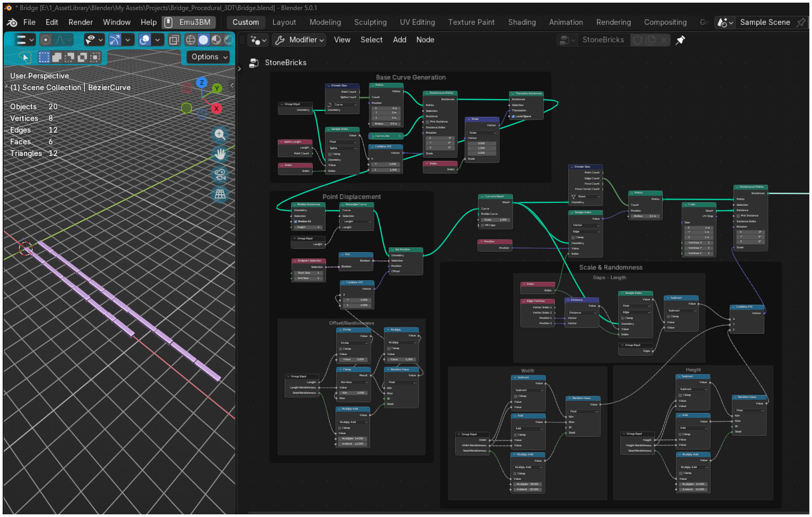Open the Scale operation dropdown in Scale node

[482, 133]
